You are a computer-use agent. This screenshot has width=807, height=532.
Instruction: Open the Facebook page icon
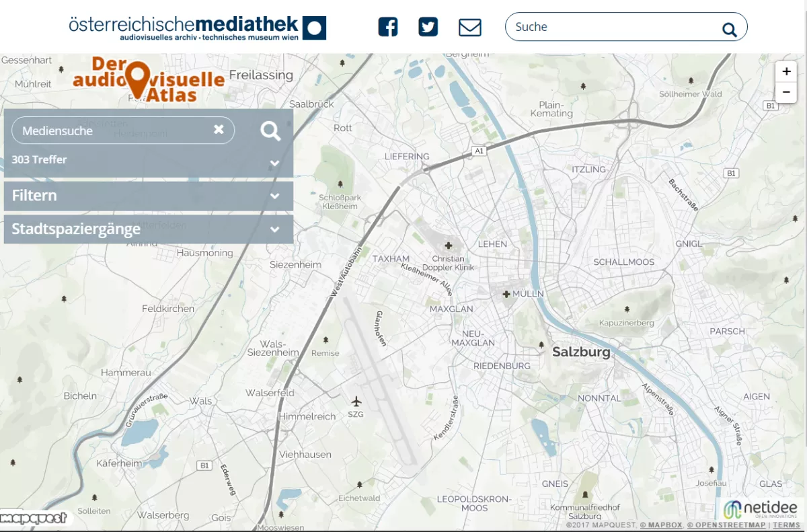[387, 27]
